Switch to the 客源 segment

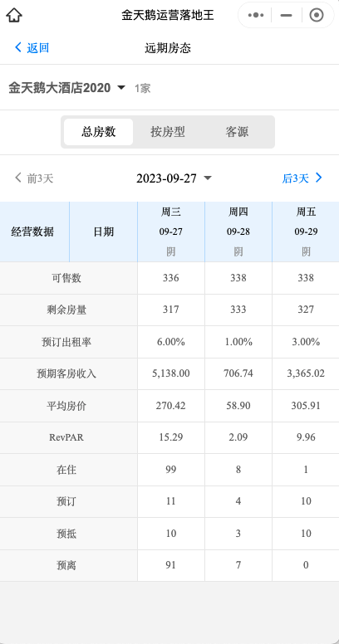tap(237, 132)
